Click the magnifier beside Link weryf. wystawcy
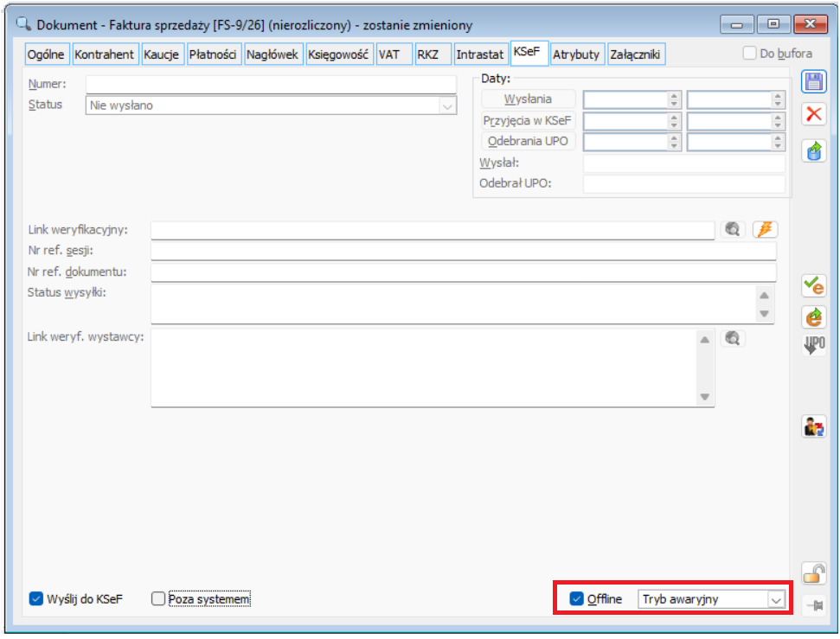The width and height of the screenshot is (840, 639). (733, 337)
